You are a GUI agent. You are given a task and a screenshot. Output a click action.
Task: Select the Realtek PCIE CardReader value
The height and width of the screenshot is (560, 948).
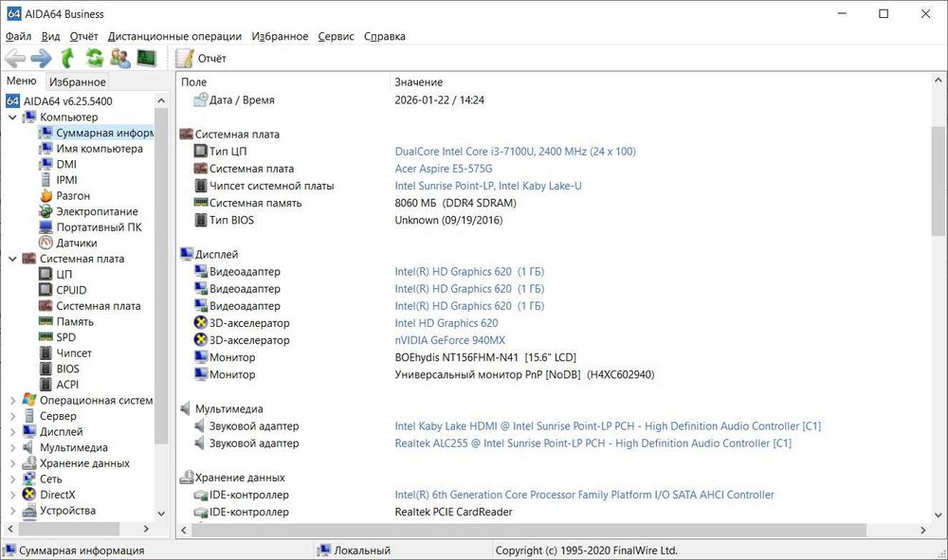[x=453, y=512]
